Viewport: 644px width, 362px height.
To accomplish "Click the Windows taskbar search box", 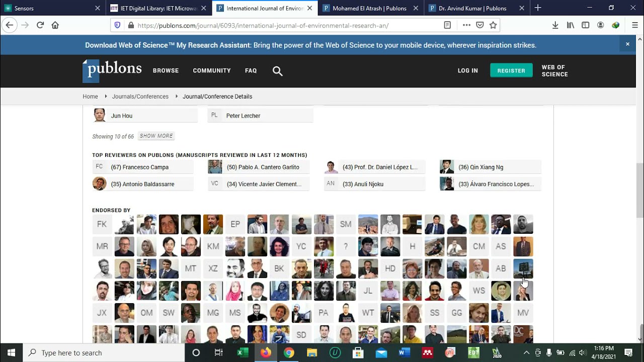I will coord(104,352).
